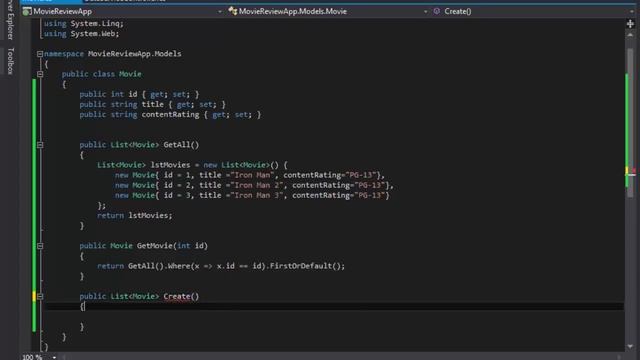The width and height of the screenshot is (640, 360).
Task: Click the split editor window icon
Action: 630,24
